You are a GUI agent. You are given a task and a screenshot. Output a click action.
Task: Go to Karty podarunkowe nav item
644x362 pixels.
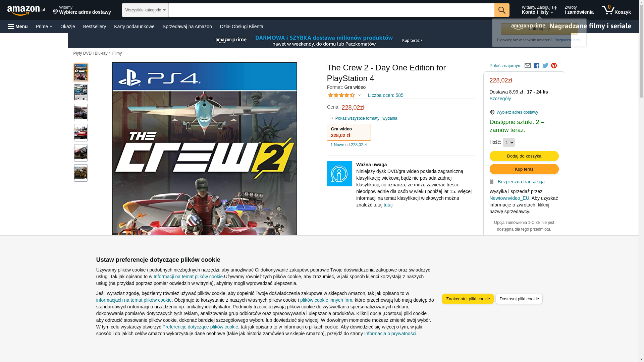[x=134, y=26]
